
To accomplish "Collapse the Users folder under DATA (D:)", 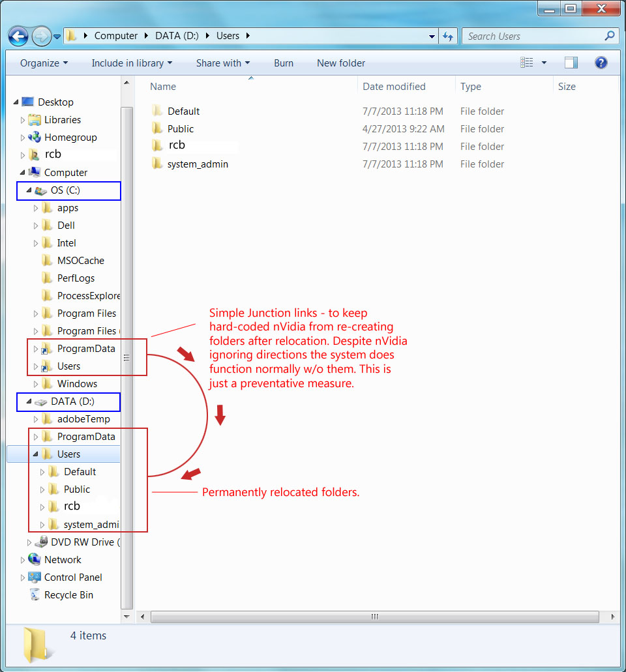I will click(36, 454).
